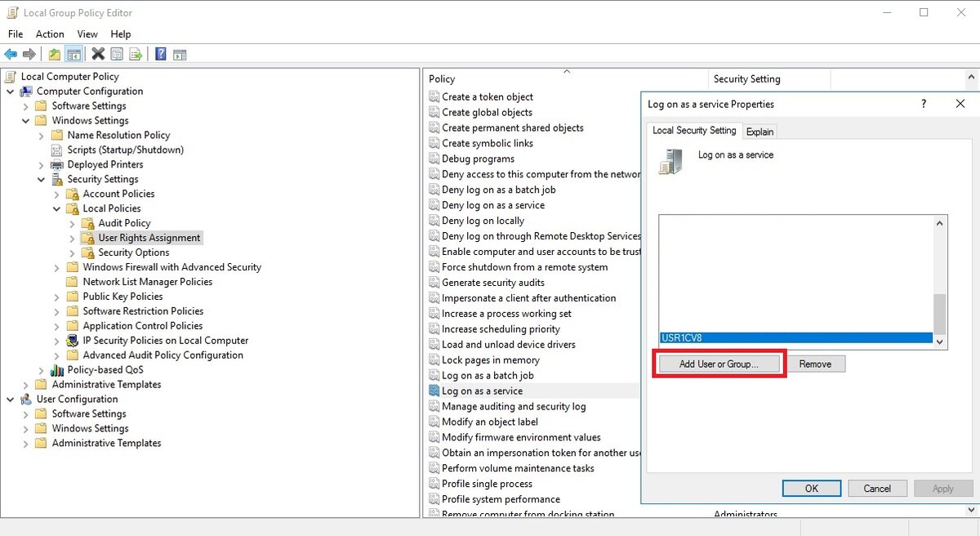Viewport: 980px width, 536px height.
Task: Collapse the Local Policies node
Action: [x=57, y=209]
